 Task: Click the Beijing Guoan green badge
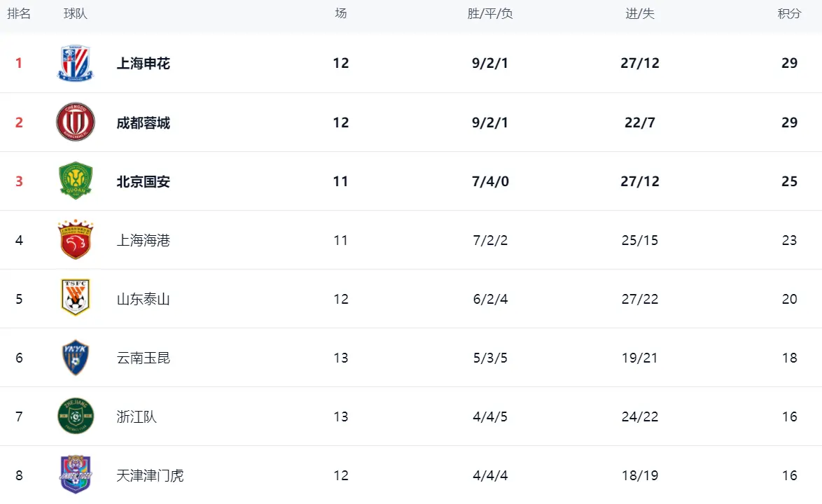(76, 181)
